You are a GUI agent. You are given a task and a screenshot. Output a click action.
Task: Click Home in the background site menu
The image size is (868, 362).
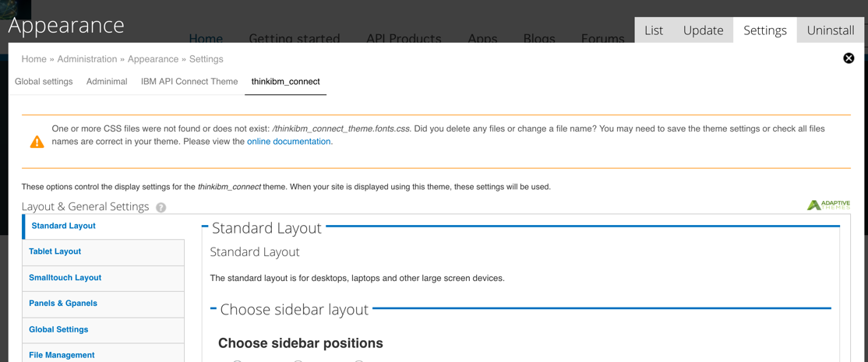pos(206,38)
